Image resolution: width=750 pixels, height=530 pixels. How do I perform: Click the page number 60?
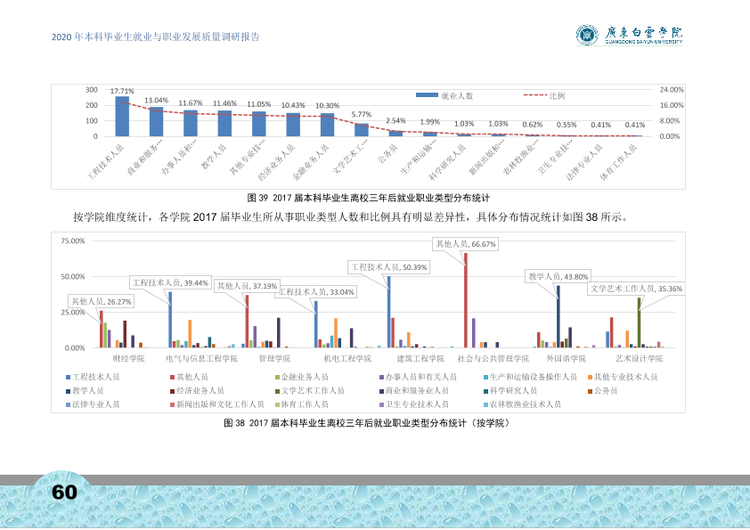pos(64,492)
